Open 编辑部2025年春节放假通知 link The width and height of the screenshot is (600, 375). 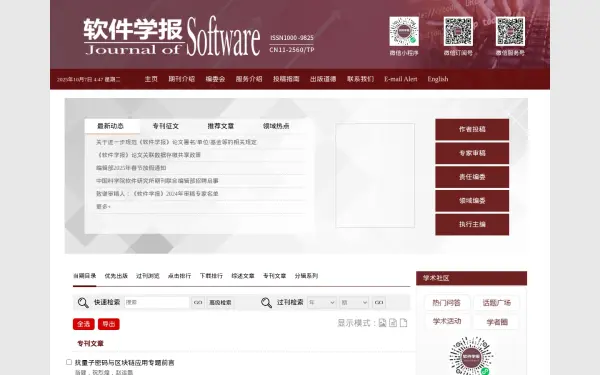131,168
